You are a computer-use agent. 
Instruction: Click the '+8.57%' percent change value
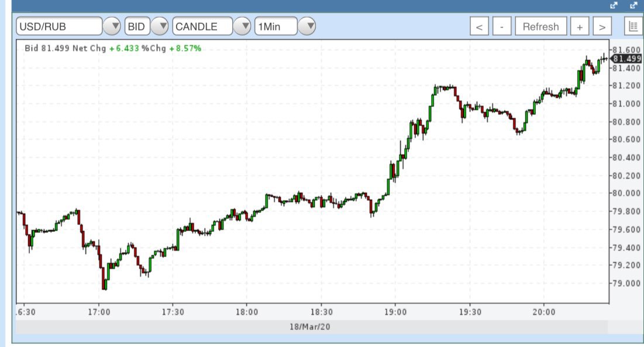coord(185,48)
